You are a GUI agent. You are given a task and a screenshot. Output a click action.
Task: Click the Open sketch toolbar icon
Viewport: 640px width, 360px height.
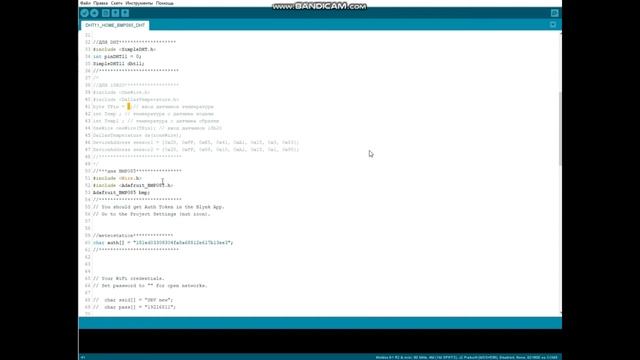pos(116,13)
